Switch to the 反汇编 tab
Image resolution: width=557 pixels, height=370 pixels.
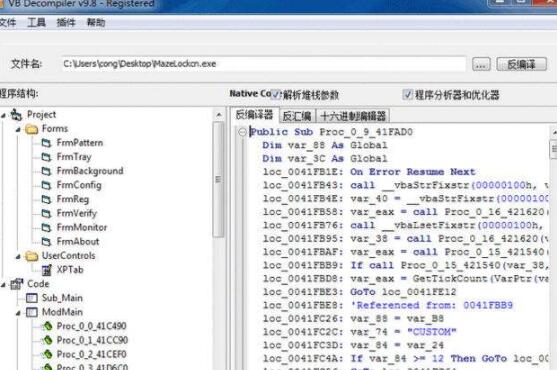pyautogui.click(x=297, y=116)
